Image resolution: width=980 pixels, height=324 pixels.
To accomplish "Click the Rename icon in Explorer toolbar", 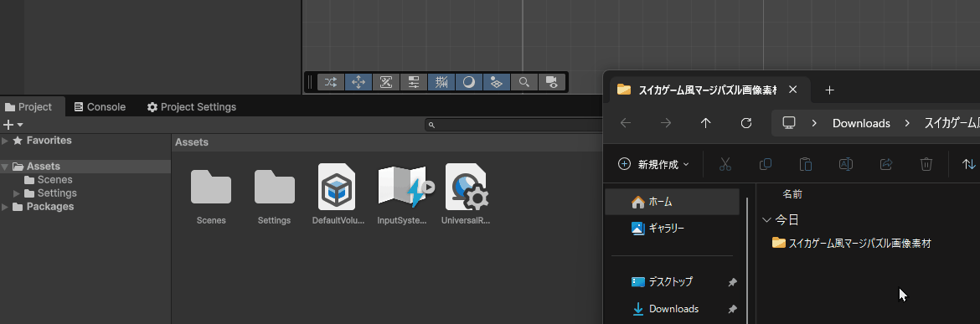I will coord(846,164).
